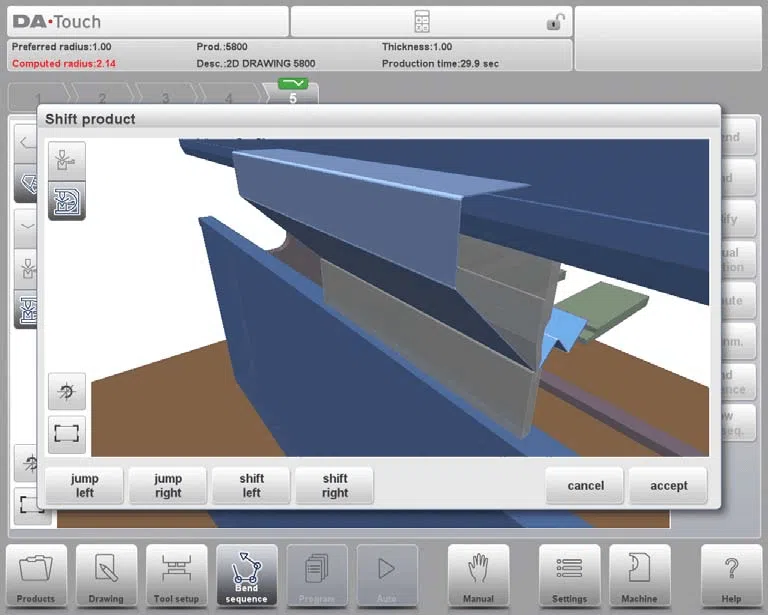Screen dimensions: 768x615
Task: Click Preferred radius:1.00 text
Action: click(61, 47)
